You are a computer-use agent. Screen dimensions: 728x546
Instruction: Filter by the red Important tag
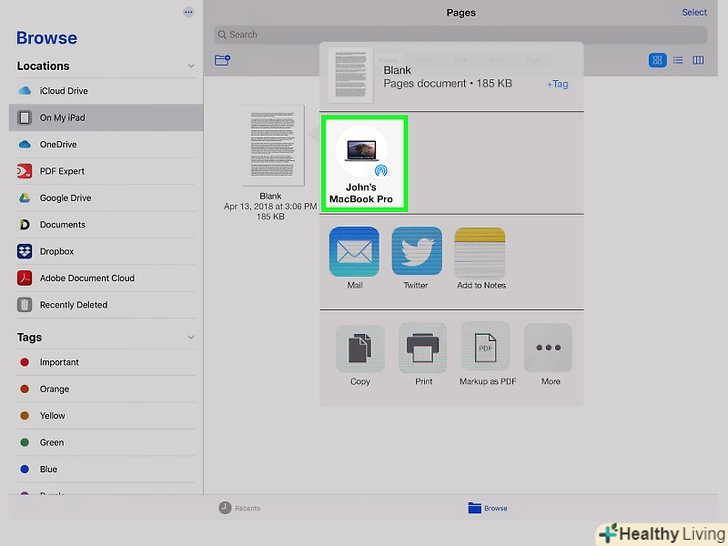tap(106, 362)
